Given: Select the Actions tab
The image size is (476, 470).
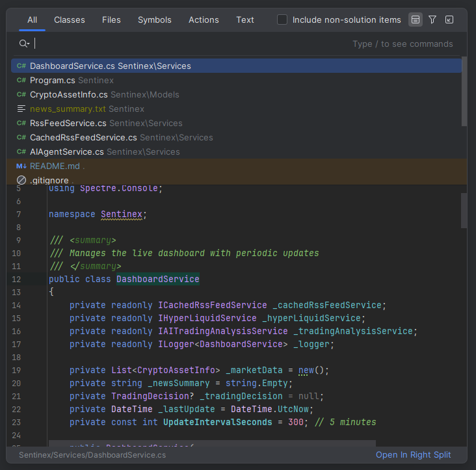Looking at the screenshot, I should 204,20.
